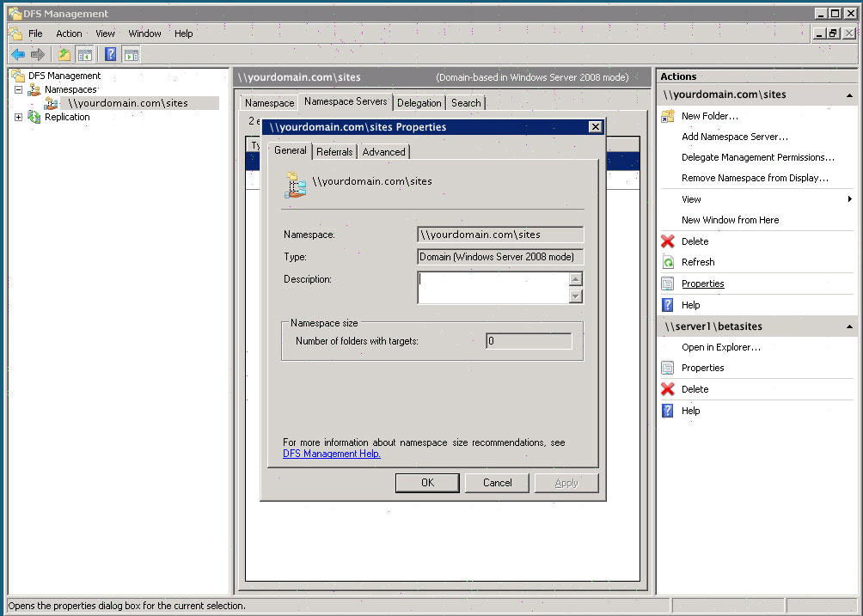863x616 pixels.
Task: Open the View submenu arrow in Actions
Action: click(x=850, y=199)
